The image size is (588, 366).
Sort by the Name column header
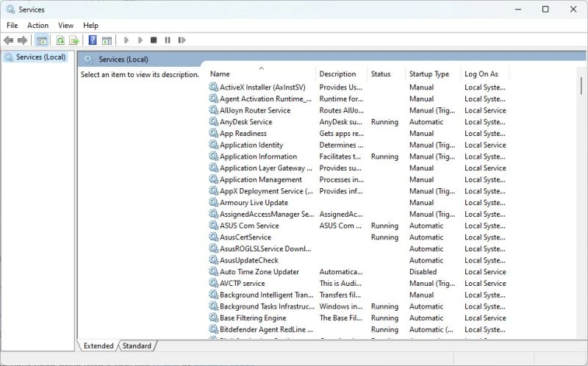[262, 74]
